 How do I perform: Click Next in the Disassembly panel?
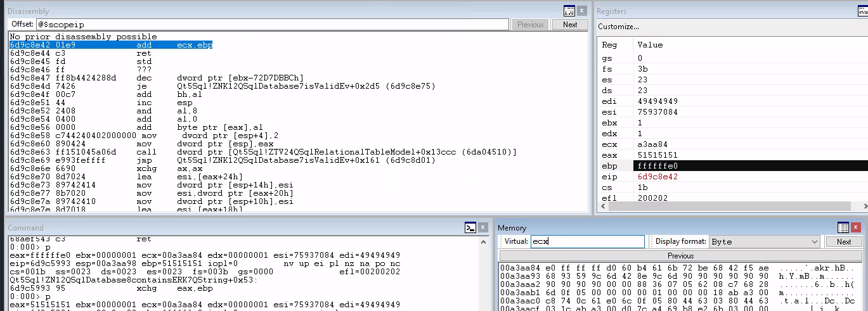(x=569, y=25)
